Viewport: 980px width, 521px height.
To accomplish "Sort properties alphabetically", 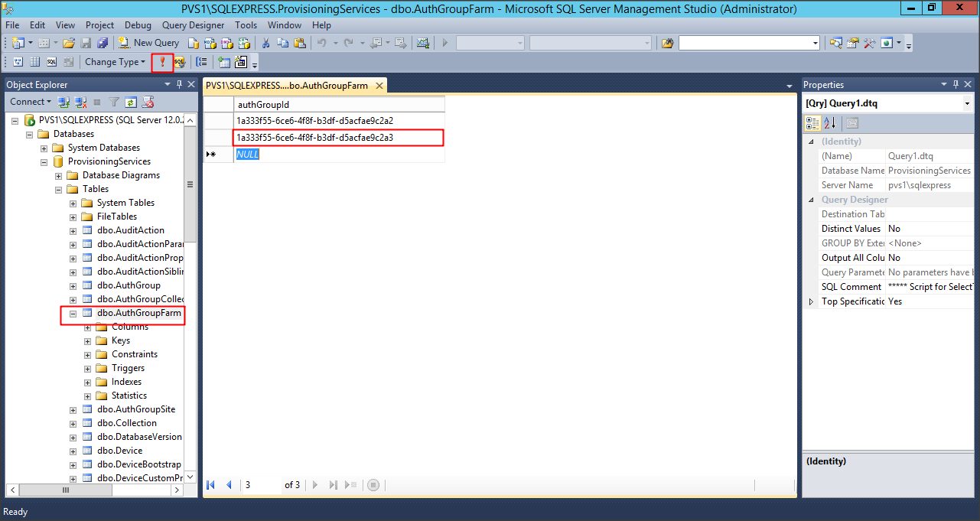I will (832, 123).
